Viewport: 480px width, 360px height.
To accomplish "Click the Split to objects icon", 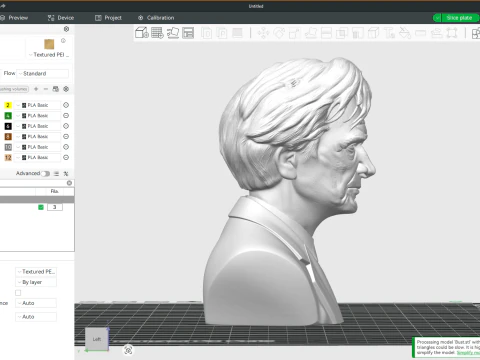I will tap(206, 33).
